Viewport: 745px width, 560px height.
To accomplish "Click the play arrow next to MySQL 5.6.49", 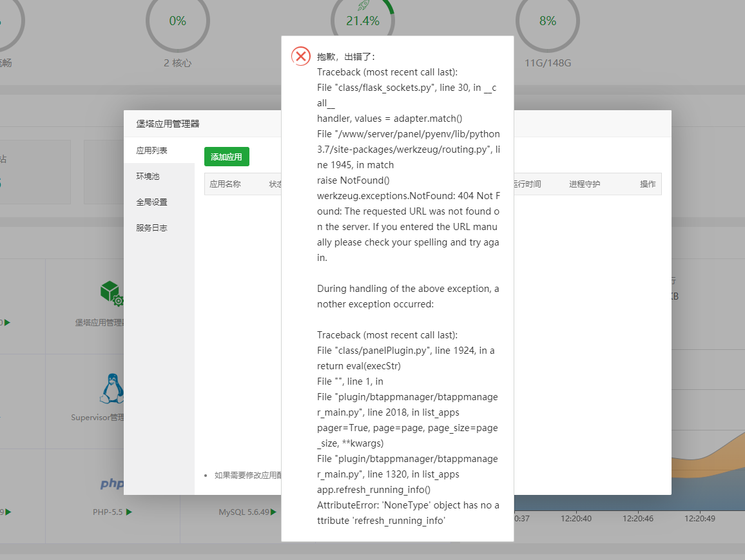I will [x=273, y=512].
